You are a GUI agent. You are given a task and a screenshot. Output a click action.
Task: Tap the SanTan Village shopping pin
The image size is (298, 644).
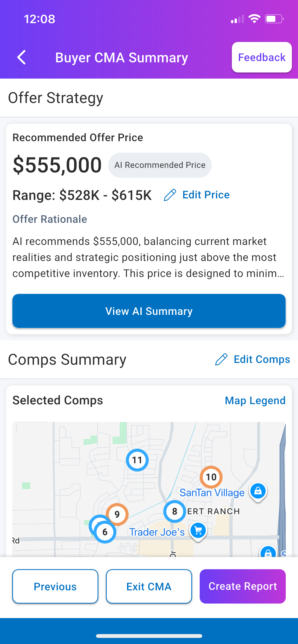tap(258, 491)
